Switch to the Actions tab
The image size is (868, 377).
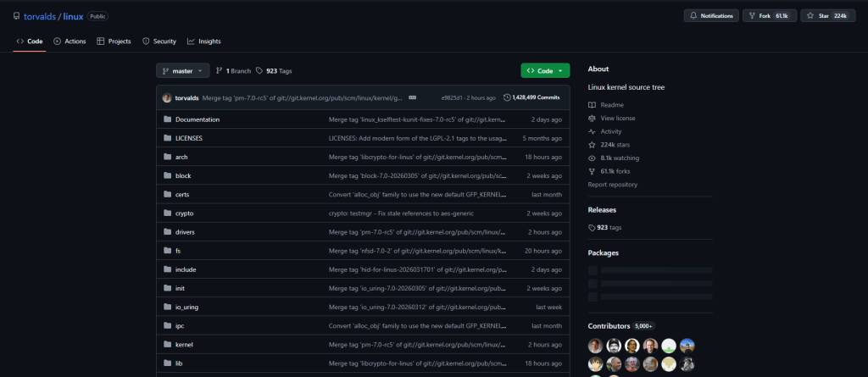tap(70, 42)
